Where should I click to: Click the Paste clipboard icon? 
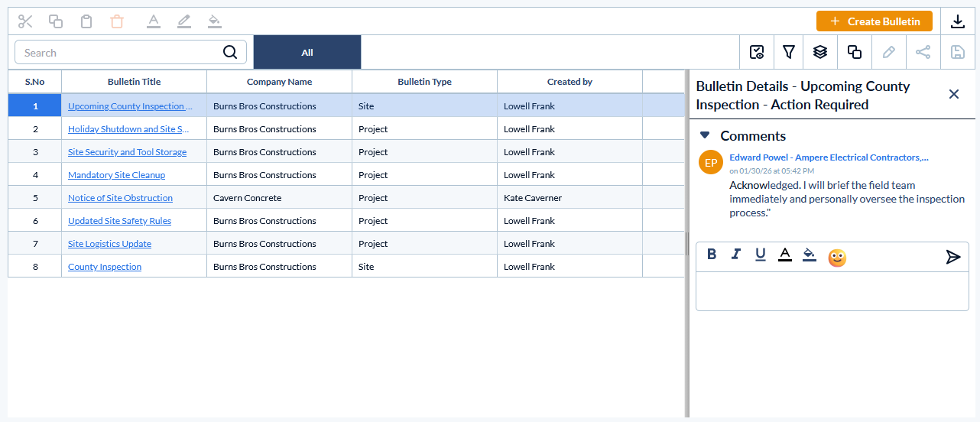(86, 21)
